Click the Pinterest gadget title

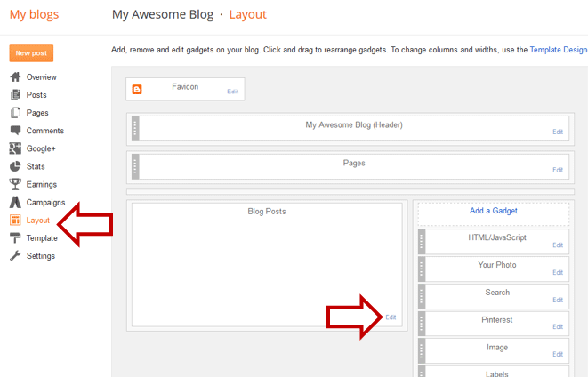coord(497,320)
